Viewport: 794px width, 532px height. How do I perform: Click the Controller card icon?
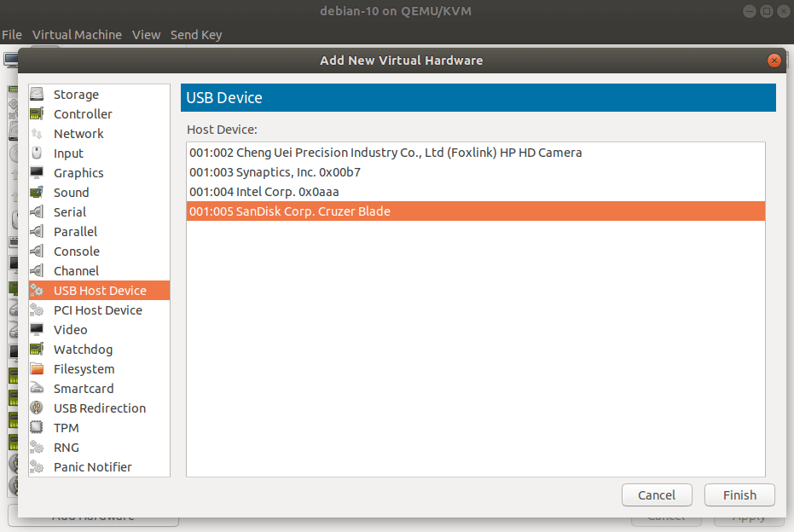(x=37, y=114)
